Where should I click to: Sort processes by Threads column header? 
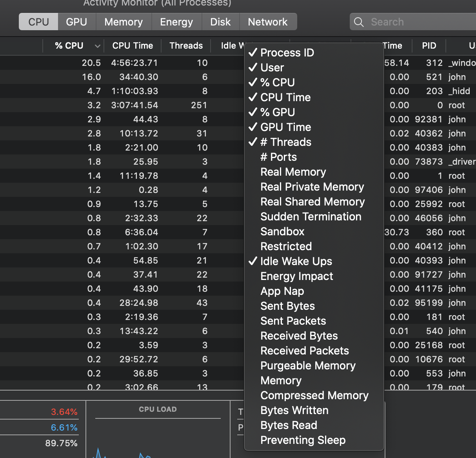tap(186, 46)
